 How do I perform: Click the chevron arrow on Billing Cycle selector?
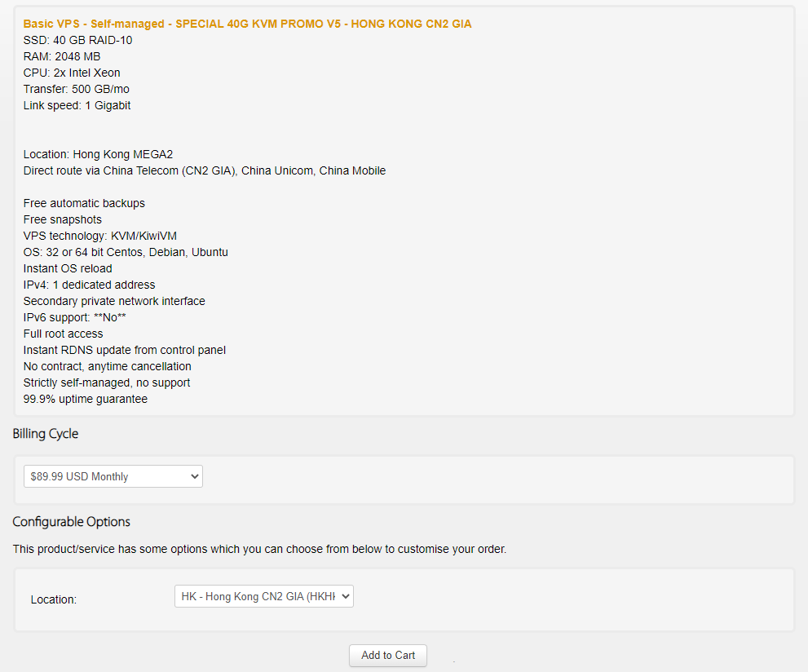pos(194,476)
